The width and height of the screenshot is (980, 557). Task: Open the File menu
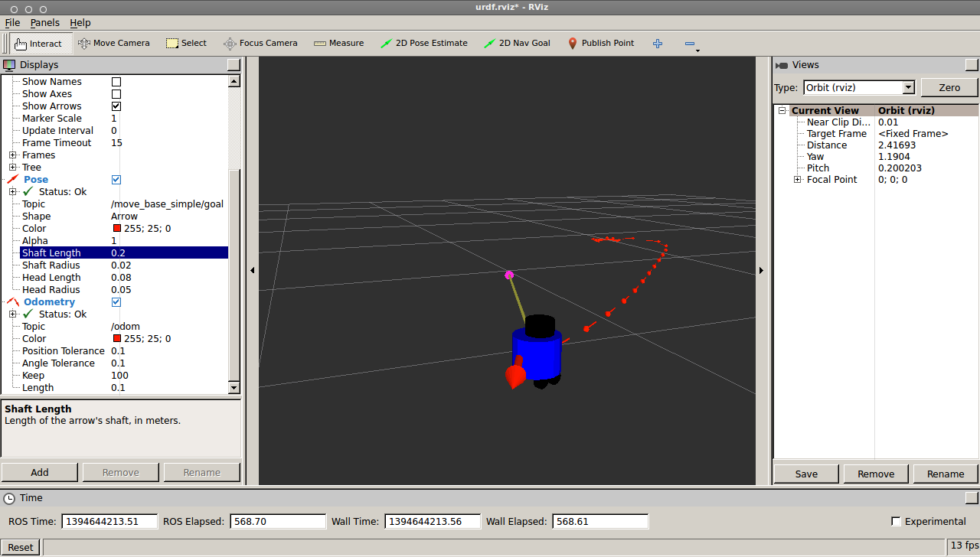[x=12, y=23]
